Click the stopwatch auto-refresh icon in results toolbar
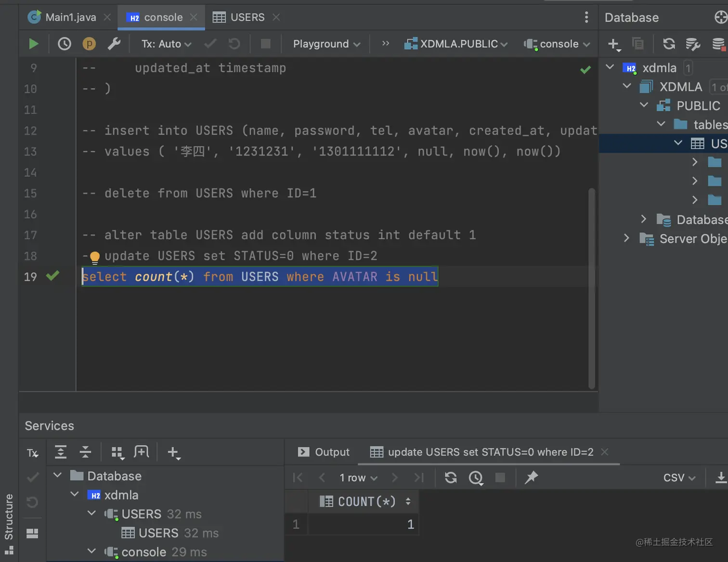 476,478
